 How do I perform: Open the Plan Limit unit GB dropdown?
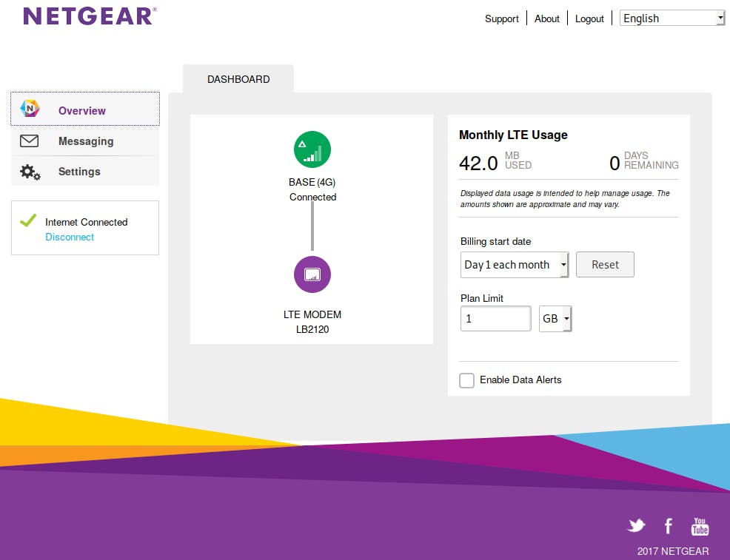555,319
